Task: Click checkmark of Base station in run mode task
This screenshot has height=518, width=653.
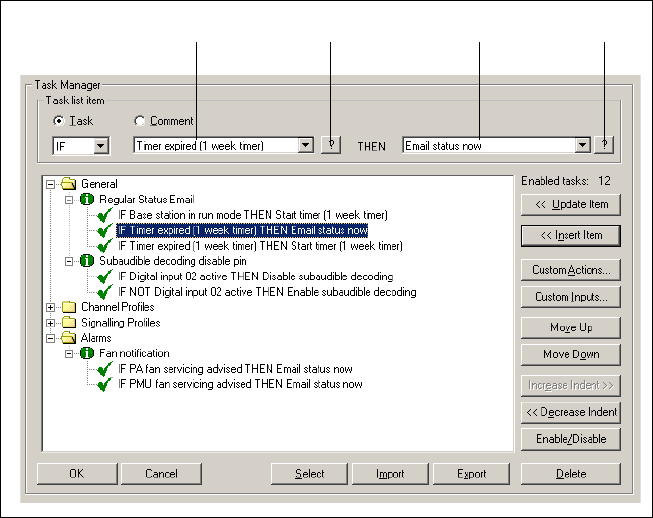Action: point(105,215)
